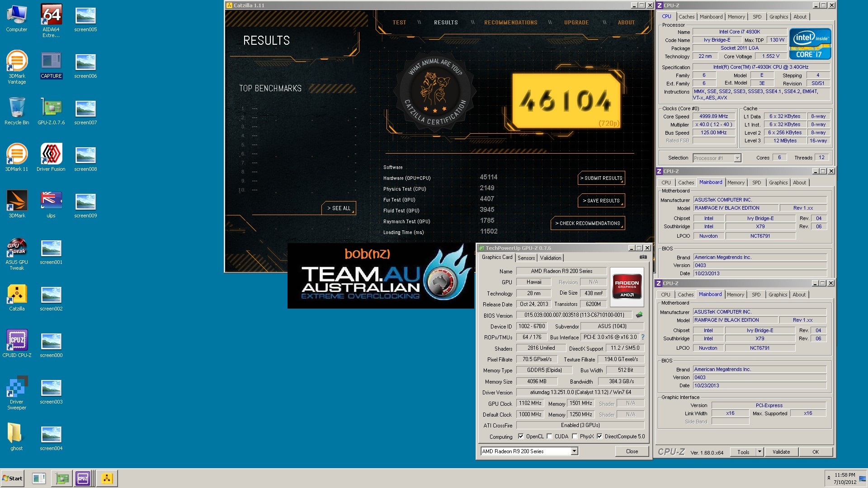
Task: Switch to Catzilla RECOMMENDATIONS tab
Action: pos(511,23)
